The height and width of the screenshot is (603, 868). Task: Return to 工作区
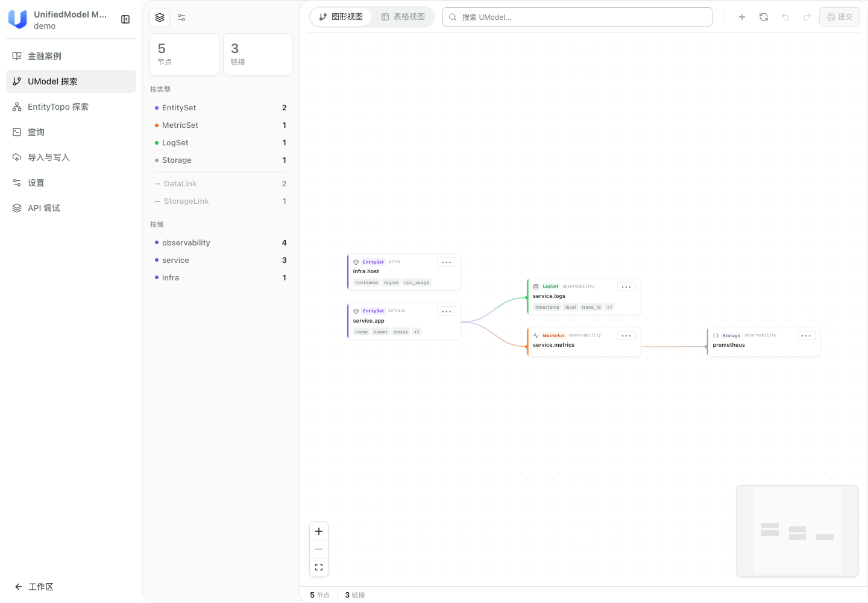34,587
